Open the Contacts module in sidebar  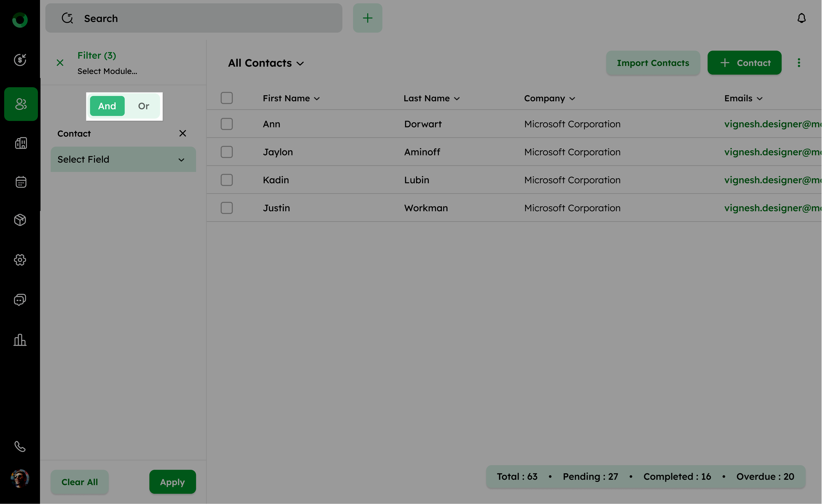[21, 104]
